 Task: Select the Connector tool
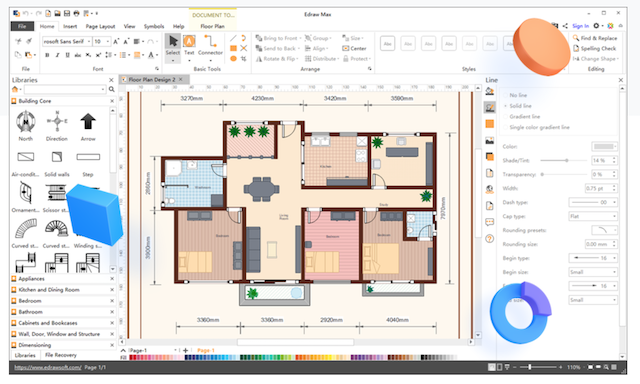(210, 45)
